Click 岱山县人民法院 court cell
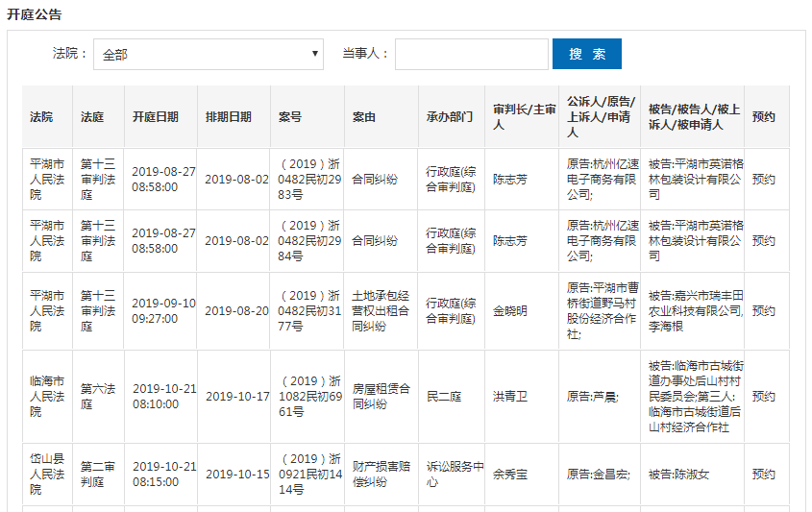Image resolution: width=812 pixels, height=512 pixels. 47,475
